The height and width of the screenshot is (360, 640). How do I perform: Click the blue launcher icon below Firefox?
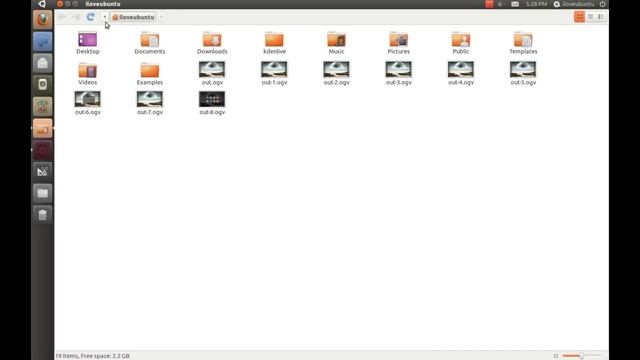pyautogui.click(x=42, y=42)
